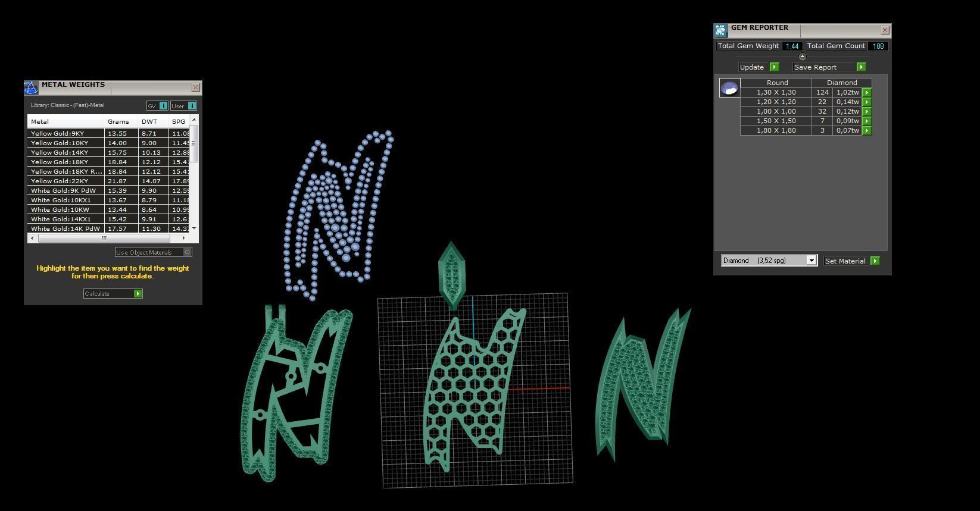Select the White Gold:9K PdW row
Screen dimensions: 980x511
[x=108, y=190]
